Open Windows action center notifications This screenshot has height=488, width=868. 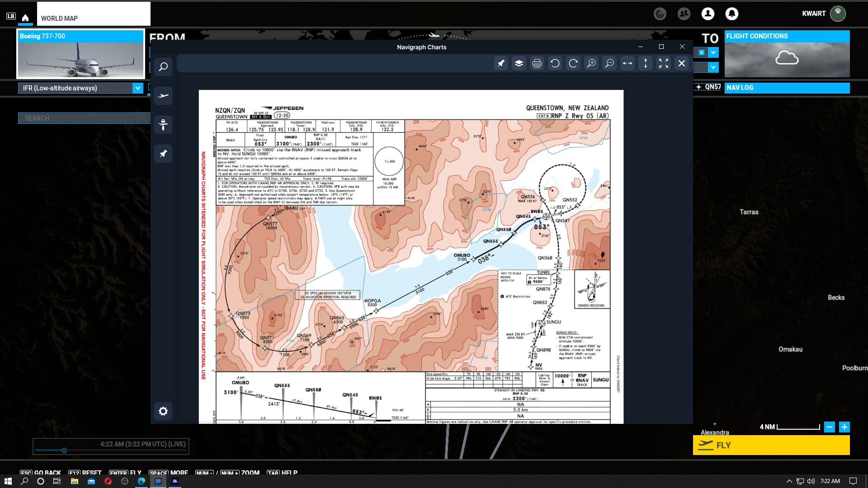853,481
